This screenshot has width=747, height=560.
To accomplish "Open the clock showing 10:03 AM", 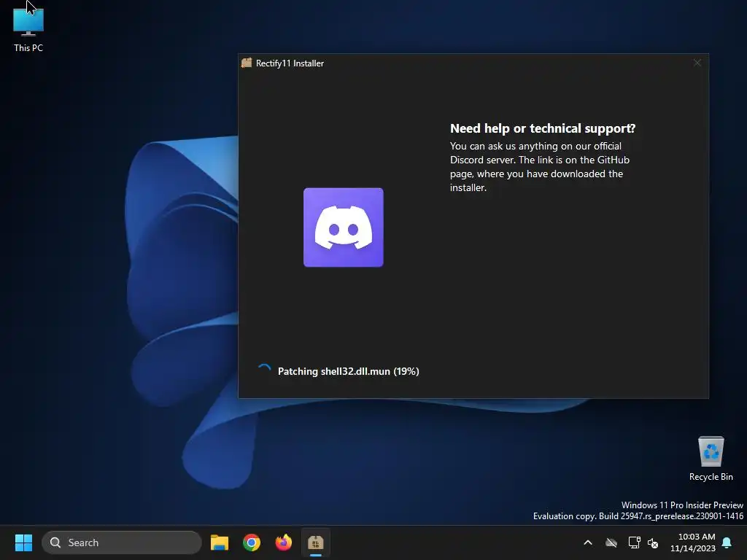I will pyautogui.click(x=693, y=542).
